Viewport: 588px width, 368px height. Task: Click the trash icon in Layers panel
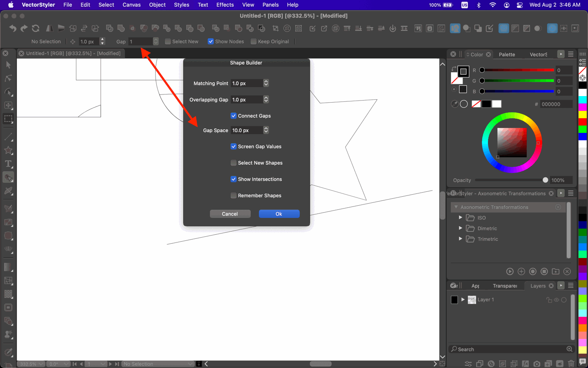571,364
